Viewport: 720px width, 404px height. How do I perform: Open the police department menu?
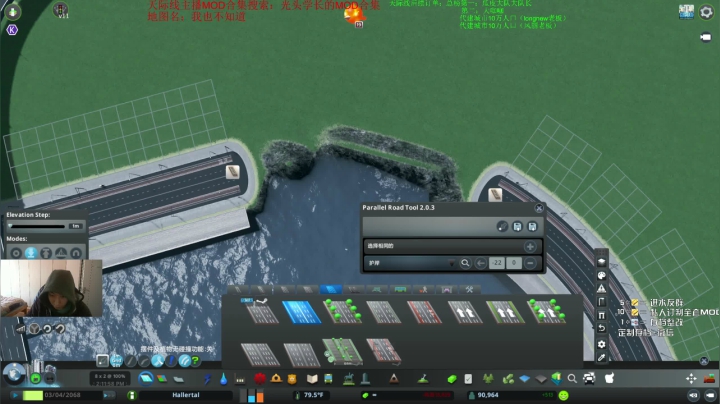[x=292, y=379]
